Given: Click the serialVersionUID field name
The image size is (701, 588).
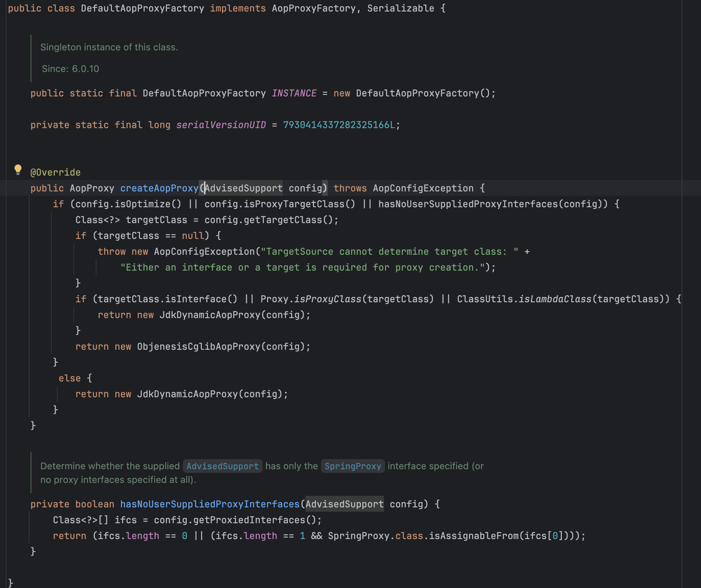Looking at the screenshot, I should [221, 125].
